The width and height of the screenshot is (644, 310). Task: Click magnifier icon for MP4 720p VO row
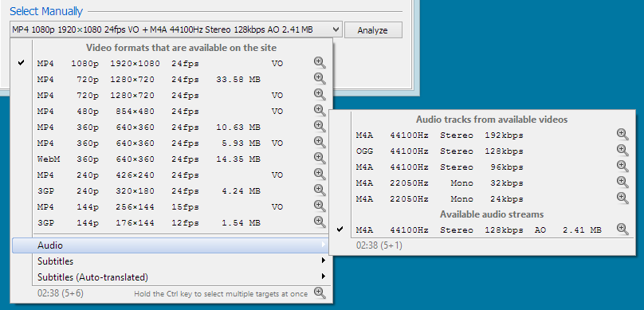pyautogui.click(x=320, y=95)
